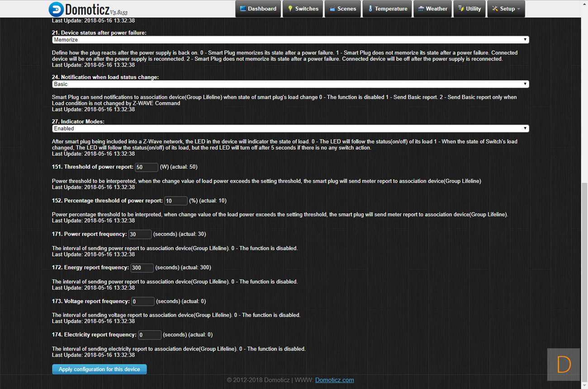
Task: Select the Power report frequency input
Action: (140, 234)
